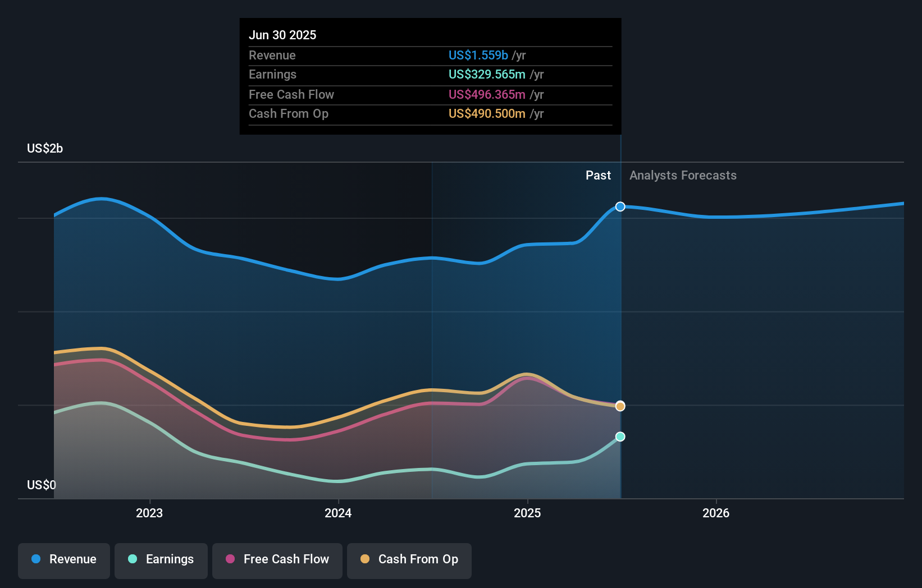The height and width of the screenshot is (588, 922).
Task: Hide the Earnings series via legend
Action: click(x=161, y=561)
